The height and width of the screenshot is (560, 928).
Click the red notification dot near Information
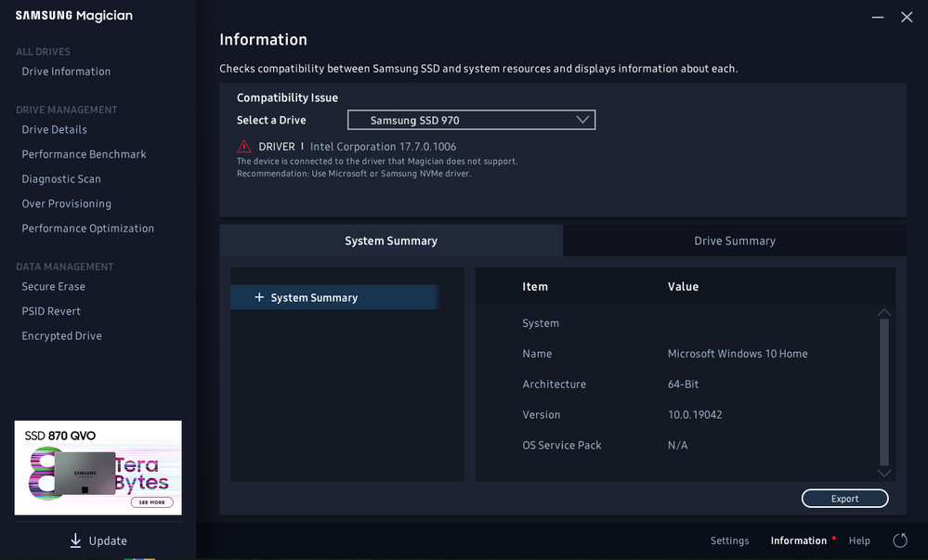tap(834, 538)
